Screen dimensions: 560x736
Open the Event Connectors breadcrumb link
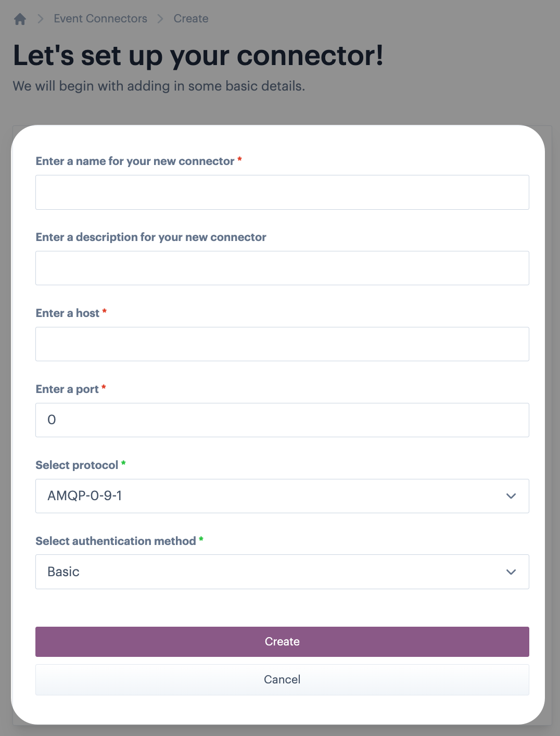100,19
